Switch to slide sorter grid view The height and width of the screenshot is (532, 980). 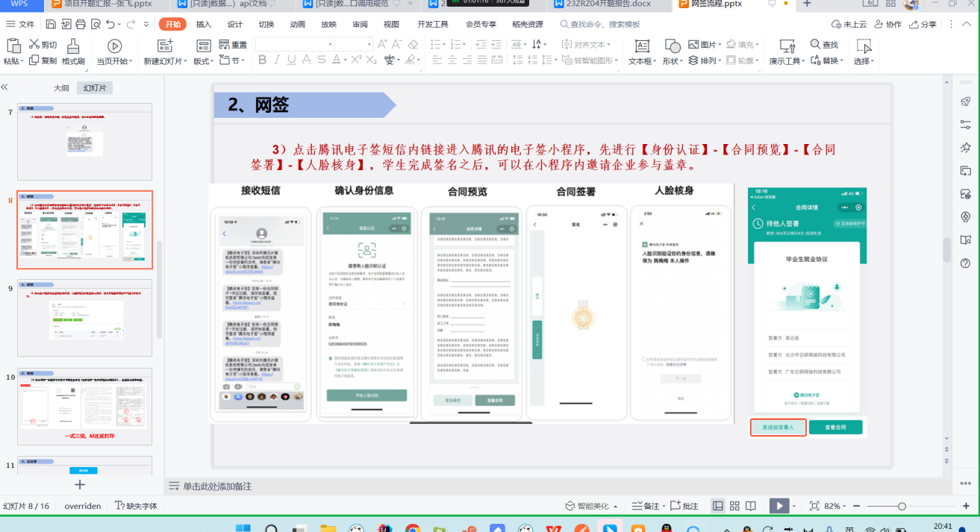734,506
